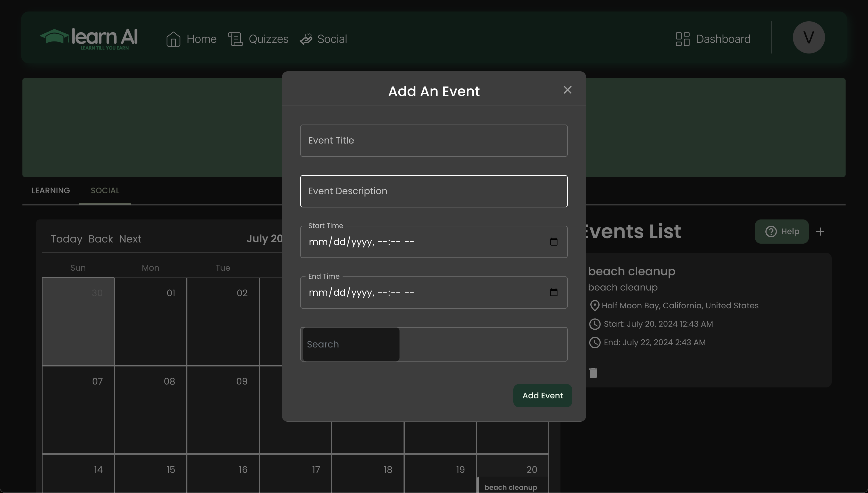This screenshot has height=493, width=868.
Task: Close the Add An Event dialog
Action: click(x=567, y=90)
